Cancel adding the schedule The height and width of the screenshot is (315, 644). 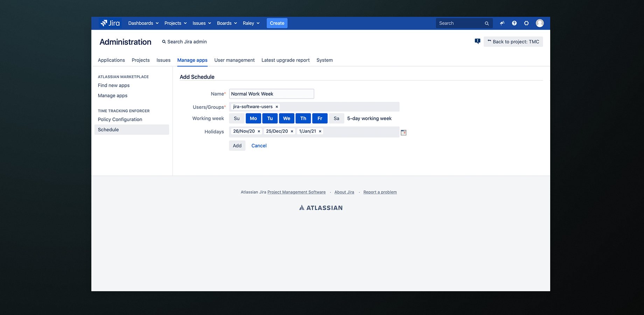259,146
